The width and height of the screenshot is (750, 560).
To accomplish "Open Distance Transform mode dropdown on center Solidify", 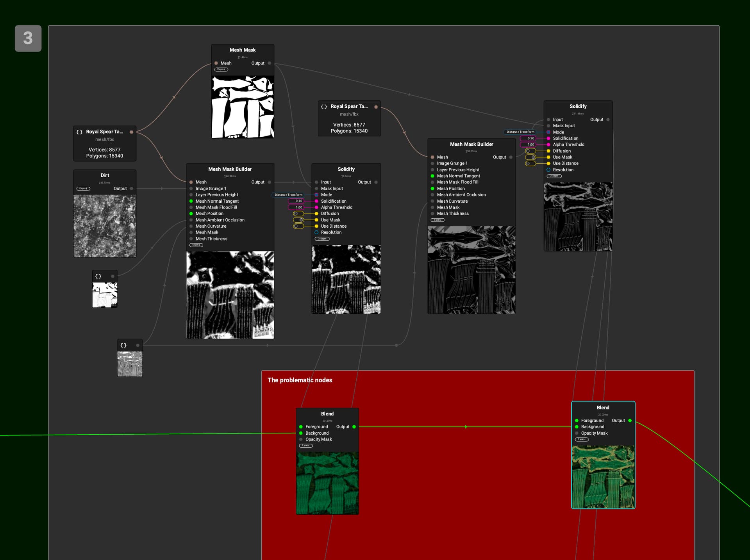I will click(x=289, y=195).
